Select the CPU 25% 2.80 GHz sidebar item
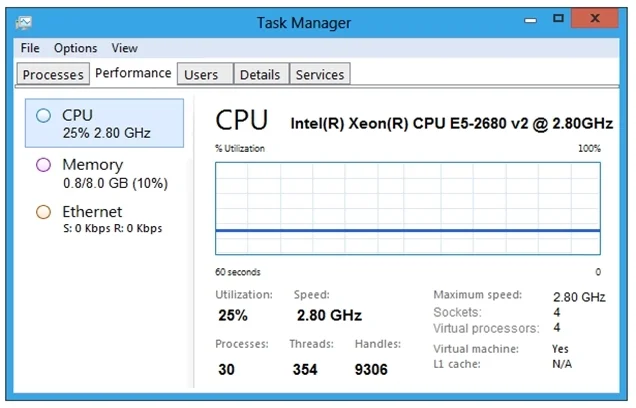The image size is (636, 408). [x=104, y=123]
